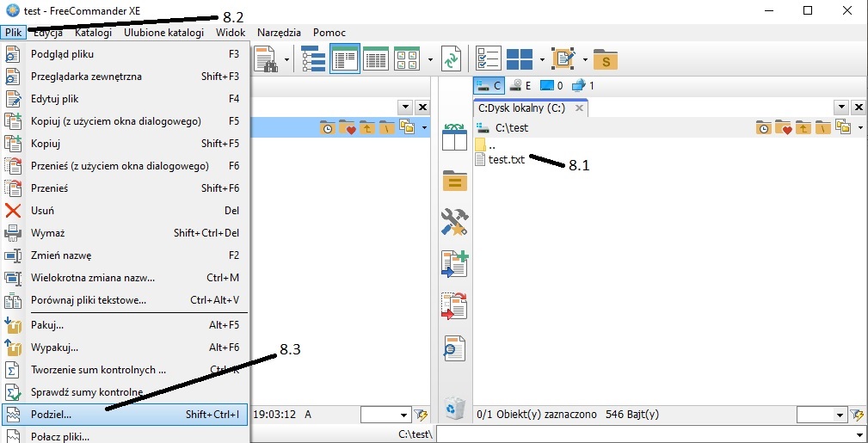This screenshot has height=443, width=868.
Task: Choose Pakuj... menu entry
Action: pyautogui.click(x=125, y=325)
